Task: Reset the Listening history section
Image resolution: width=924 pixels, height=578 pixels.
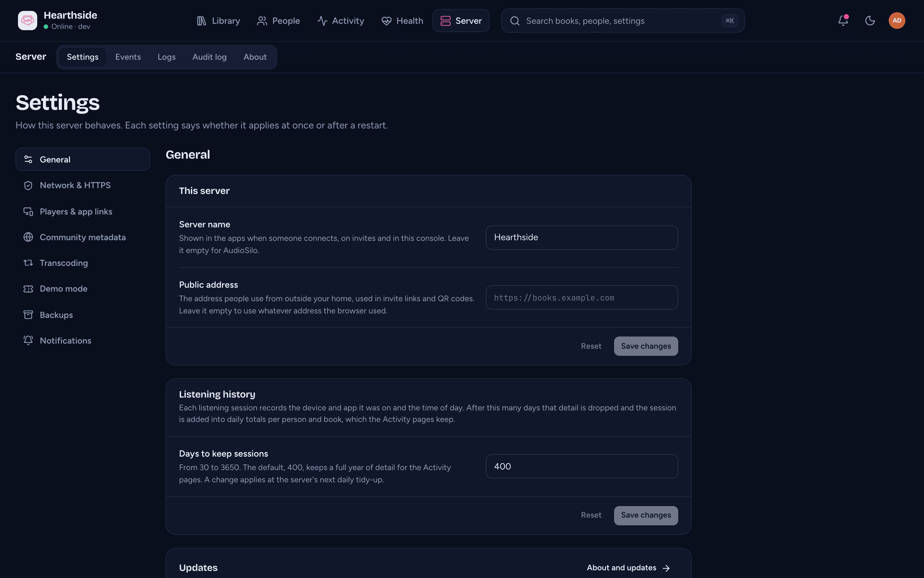Action: coord(591,515)
